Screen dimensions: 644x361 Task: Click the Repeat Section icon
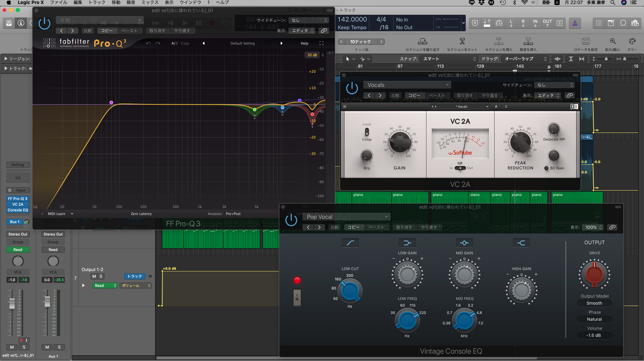coord(422,41)
